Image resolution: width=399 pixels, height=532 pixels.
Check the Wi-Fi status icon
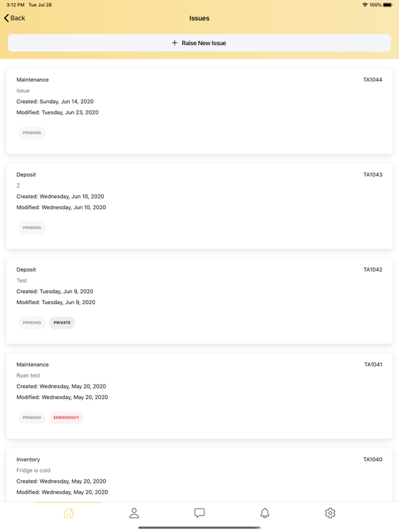click(365, 5)
